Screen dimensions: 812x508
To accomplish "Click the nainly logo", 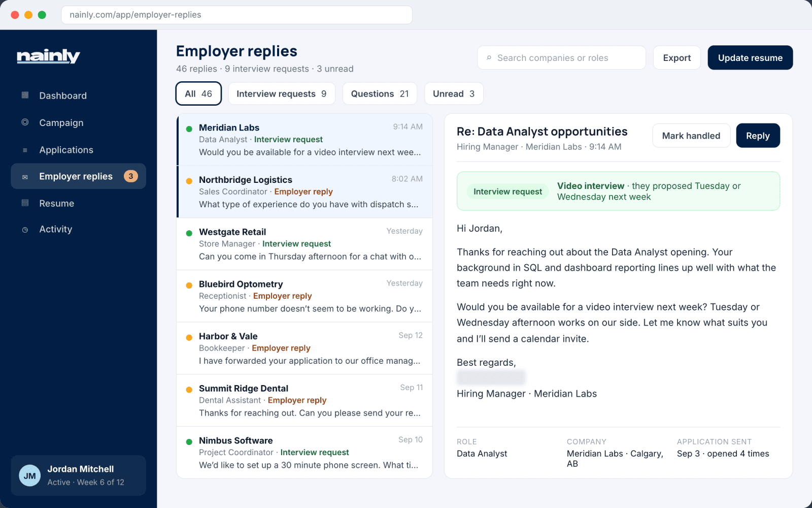I will pyautogui.click(x=48, y=56).
